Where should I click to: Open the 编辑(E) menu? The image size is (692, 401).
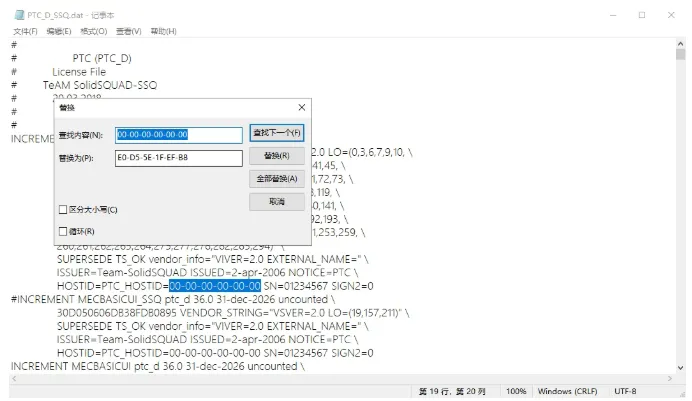(x=59, y=31)
